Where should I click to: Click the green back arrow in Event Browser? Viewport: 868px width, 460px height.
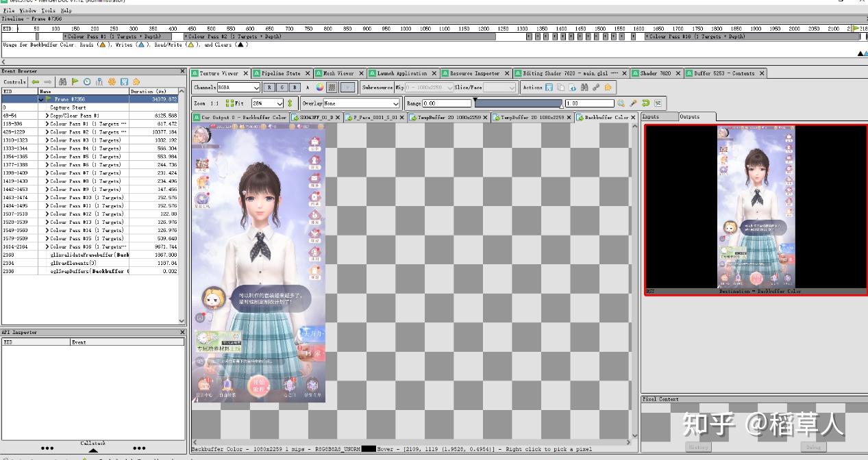pos(36,81)
